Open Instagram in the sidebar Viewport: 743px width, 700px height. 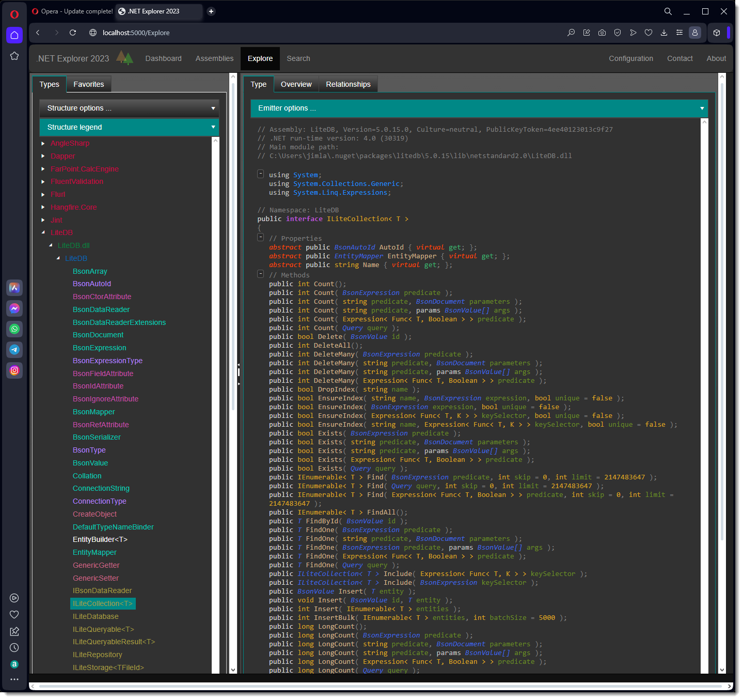pyautogui.click(x=14, y=370)
